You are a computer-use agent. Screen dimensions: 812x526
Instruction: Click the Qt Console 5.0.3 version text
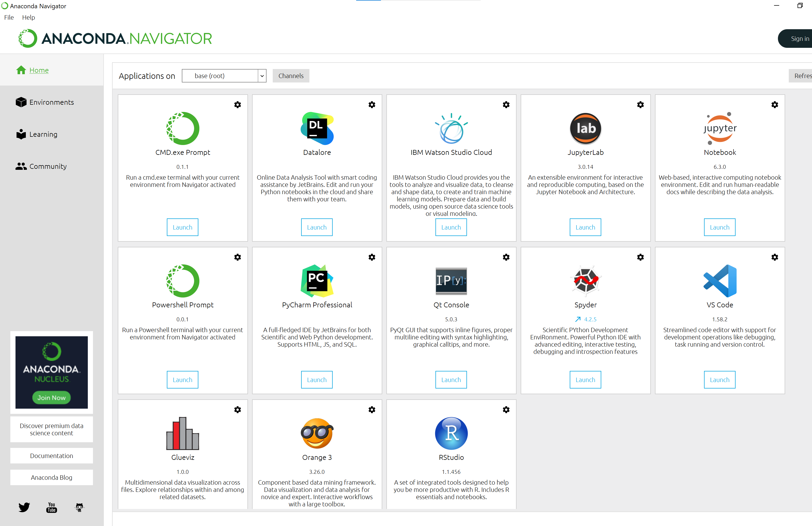point(451,319)
